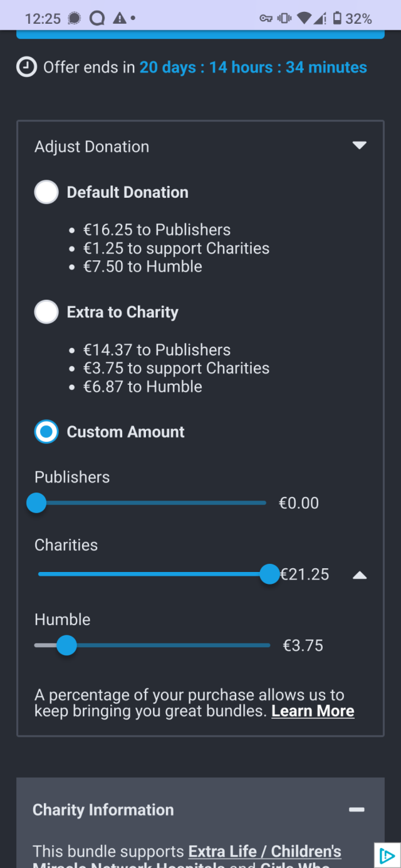The image size is (401, 868).
Task: Collapse the Charity Information section
Action: [357, 809]
